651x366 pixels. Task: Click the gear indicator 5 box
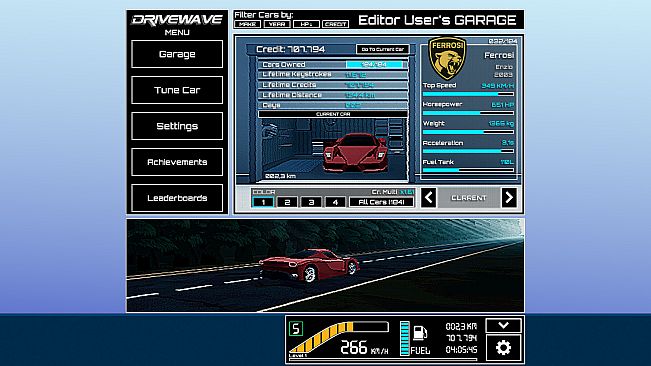point(296,329)
